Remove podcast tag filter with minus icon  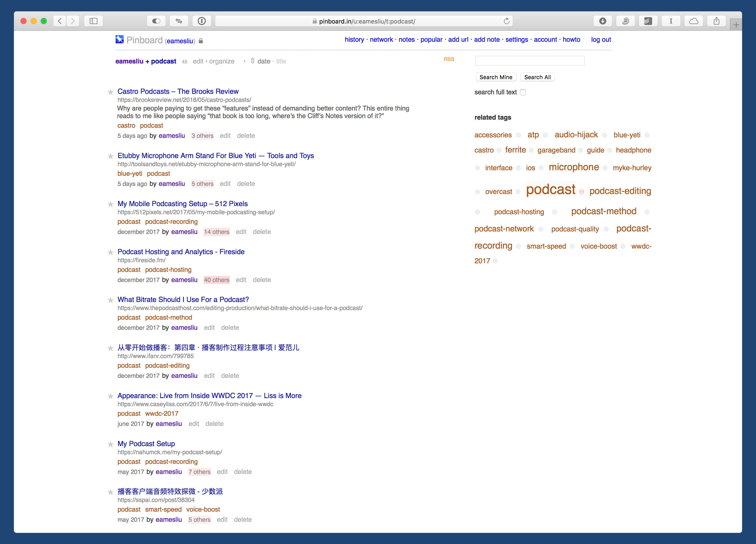581,192
